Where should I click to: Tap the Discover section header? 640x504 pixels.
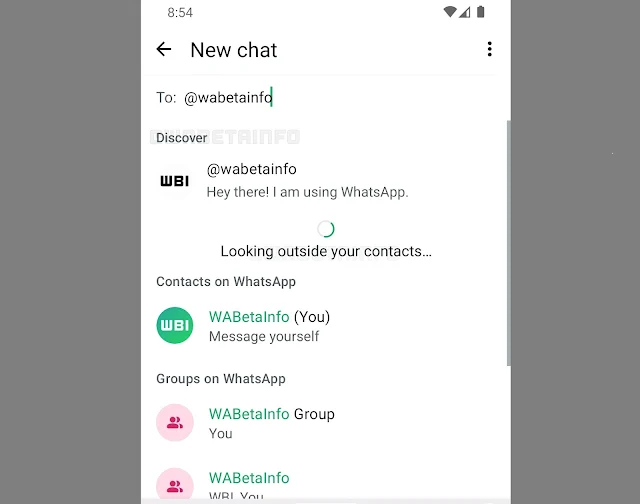click(x=182, y=138)
